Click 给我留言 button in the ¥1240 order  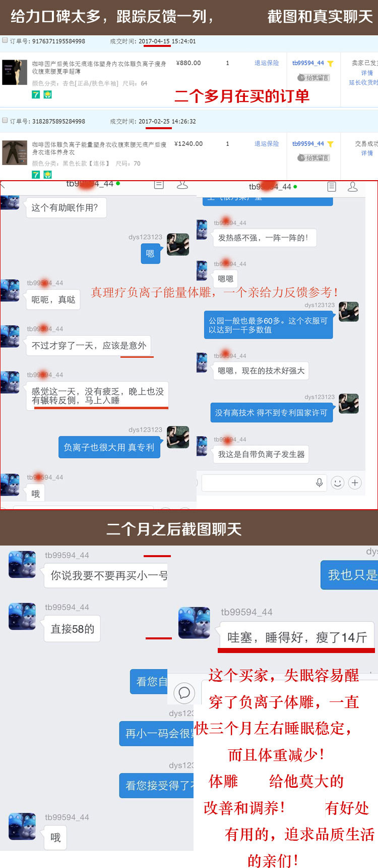(x=313, y=157)
